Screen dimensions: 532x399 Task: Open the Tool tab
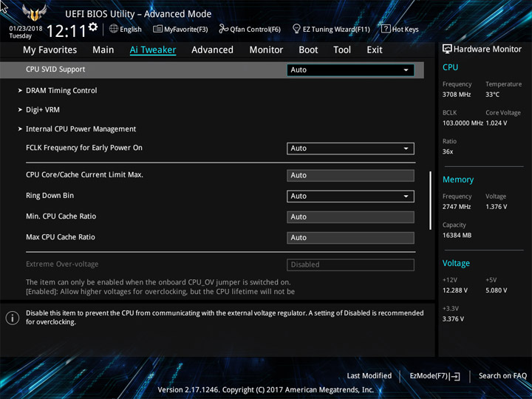click(x=342, y=50)
